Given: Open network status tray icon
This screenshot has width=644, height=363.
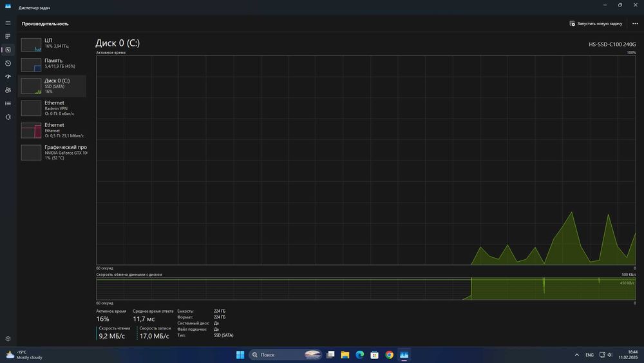Looking at the screenshot, I should point(602,355).
